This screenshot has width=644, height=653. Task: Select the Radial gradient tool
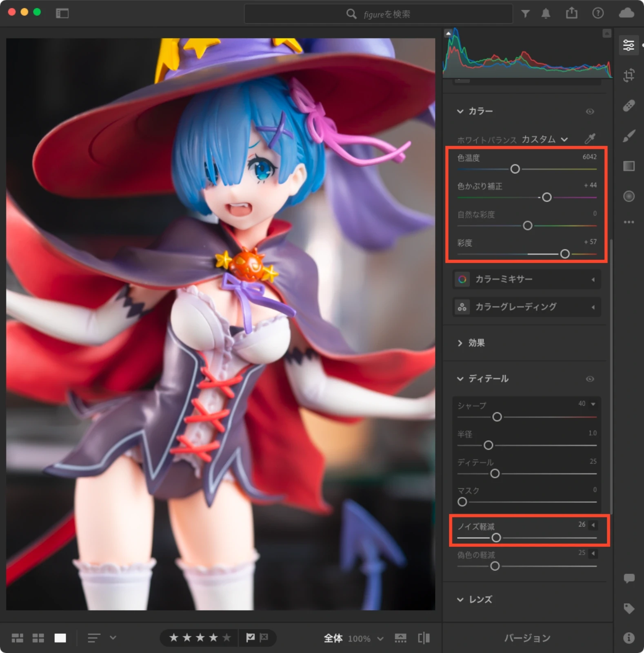[629, 196]
